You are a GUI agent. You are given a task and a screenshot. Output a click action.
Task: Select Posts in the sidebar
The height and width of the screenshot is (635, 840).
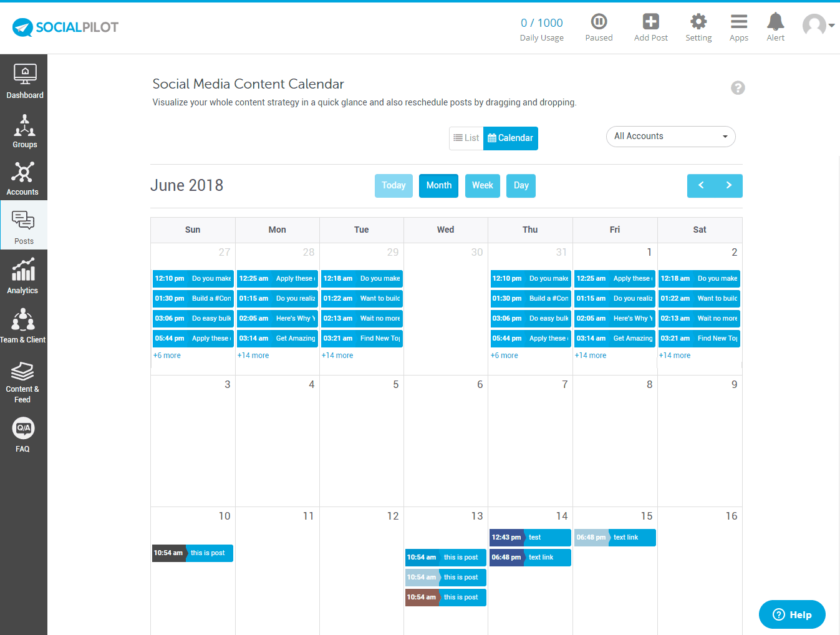pyautogui.click(x=24, y=226)
